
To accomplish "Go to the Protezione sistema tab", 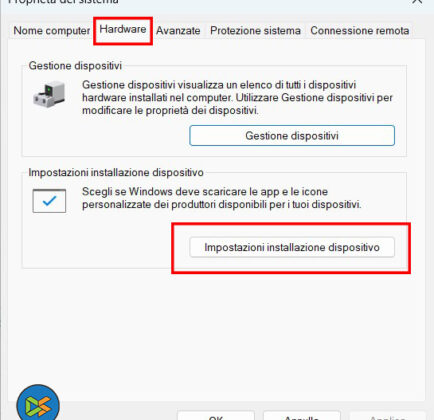I will 255,31.
